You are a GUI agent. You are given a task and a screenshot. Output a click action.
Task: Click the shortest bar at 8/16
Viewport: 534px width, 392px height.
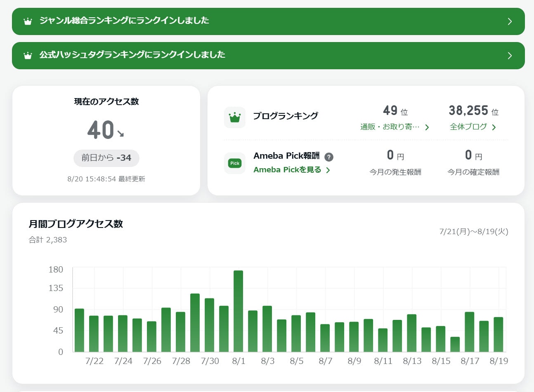pos(455,345)
